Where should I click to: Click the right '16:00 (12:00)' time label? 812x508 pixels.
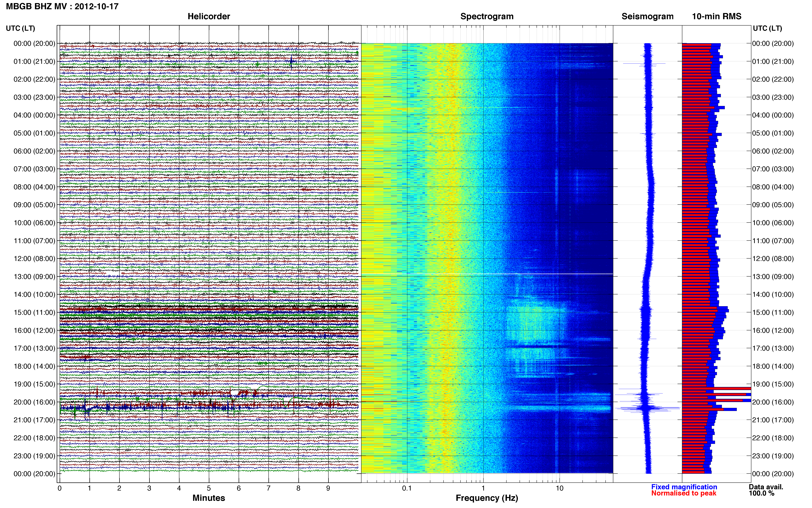click(773, 330)
